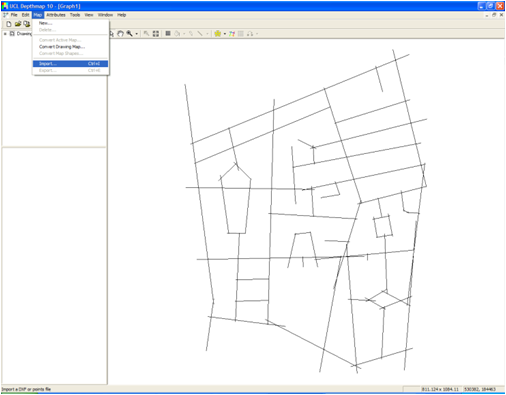Click the open folder icon
This screenshot has height=395, width=506.
[x=18, y=24]
